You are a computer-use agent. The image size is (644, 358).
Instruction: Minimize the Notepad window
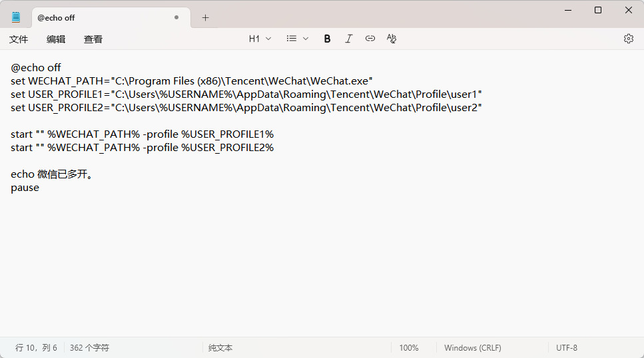[x=568, y=10]
